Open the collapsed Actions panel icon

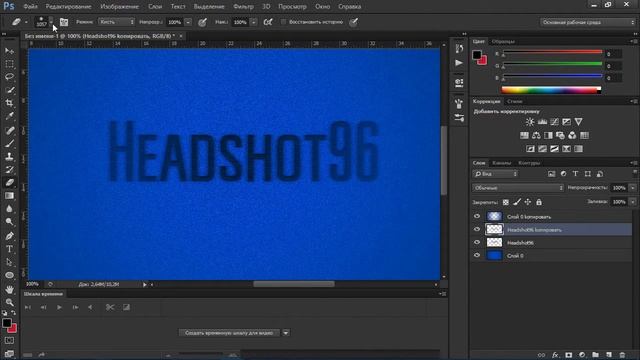click(459, 63)
